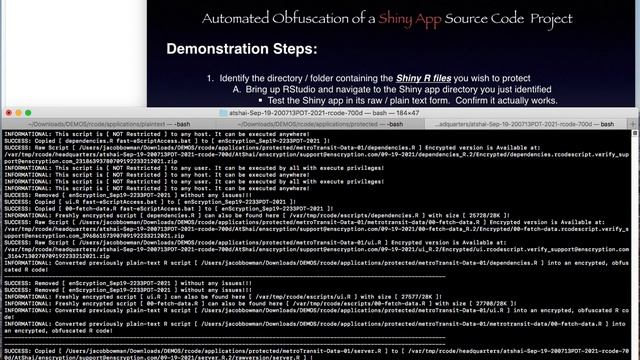640x360 pixels.
Task: Click the terminal title 'atshai-Sep-19-200713PDT-2021-rcode-700d'
Action: [296, 113]
